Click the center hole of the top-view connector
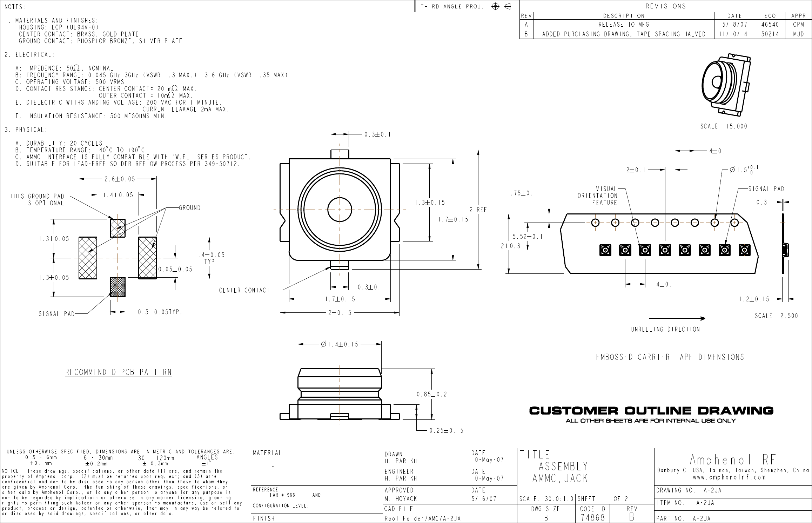The image size is (812, 523). [x=340, y=210]
